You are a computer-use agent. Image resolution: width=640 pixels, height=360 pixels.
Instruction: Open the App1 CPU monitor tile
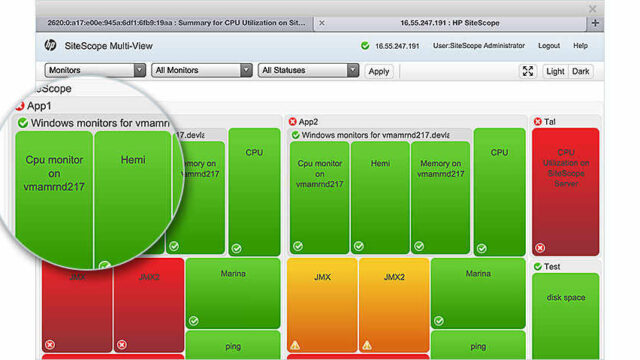[x=254, y=192]
